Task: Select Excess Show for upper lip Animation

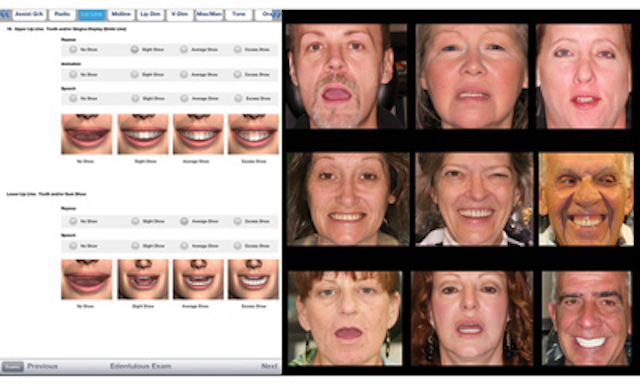Action: [x=238, y=74]
